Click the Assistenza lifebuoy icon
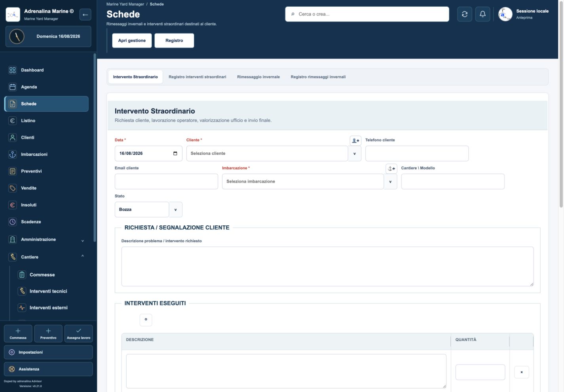 [12, 369]
